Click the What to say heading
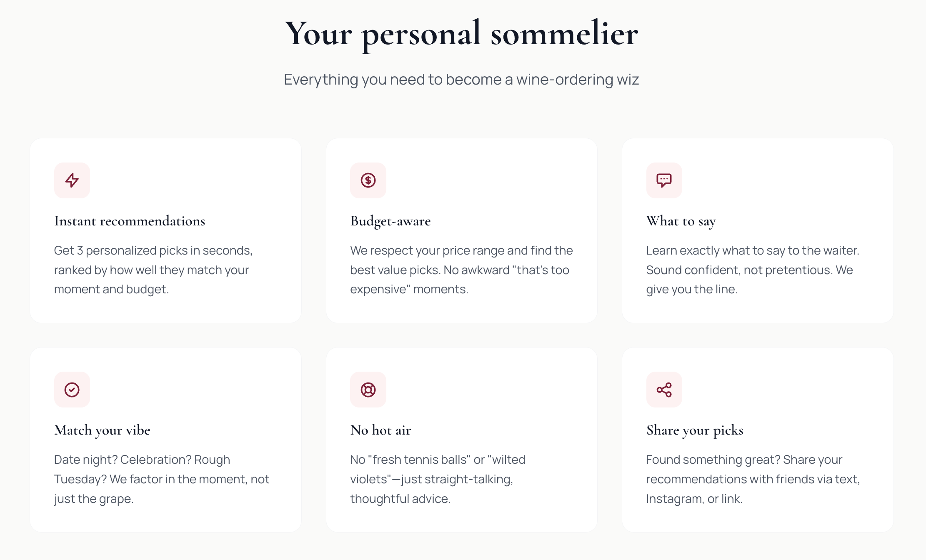The width and height of the screenshot is (926, 560). (x=681, y=221)
